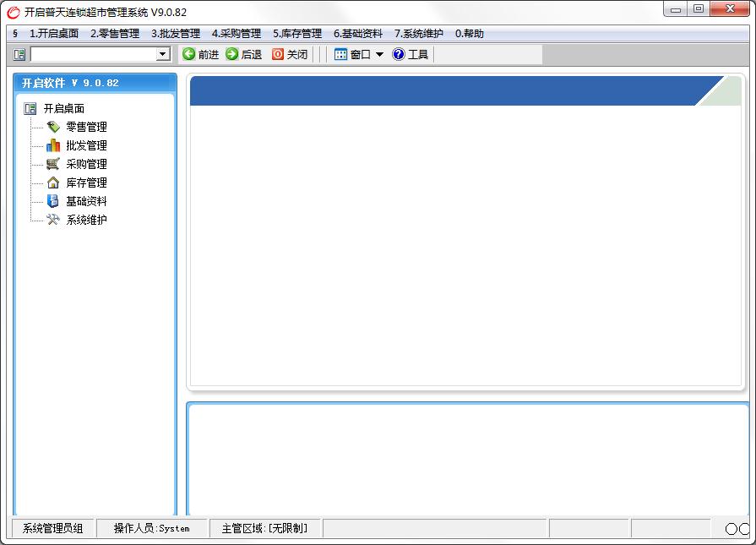Viewport: 756px width, 545px height.
Task: Click the 工具 toolbar button label
Action: (x=418, y=54)
